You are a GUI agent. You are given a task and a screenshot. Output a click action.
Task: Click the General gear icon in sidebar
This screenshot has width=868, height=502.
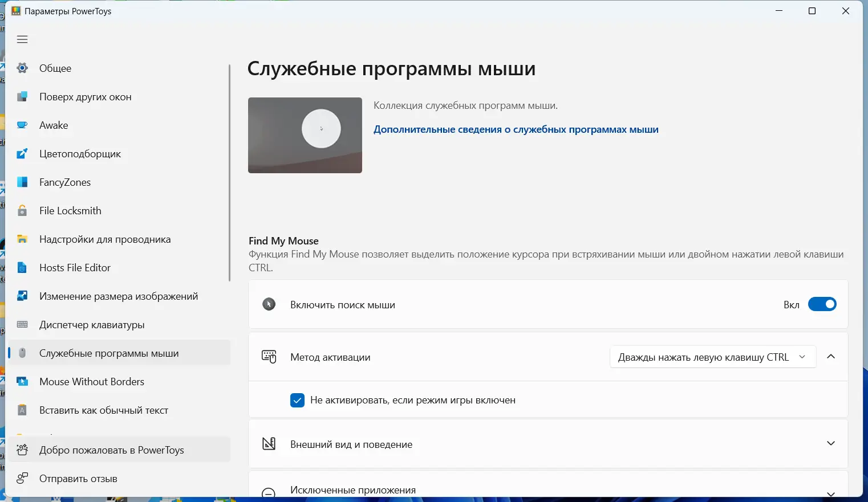[22, 68]
